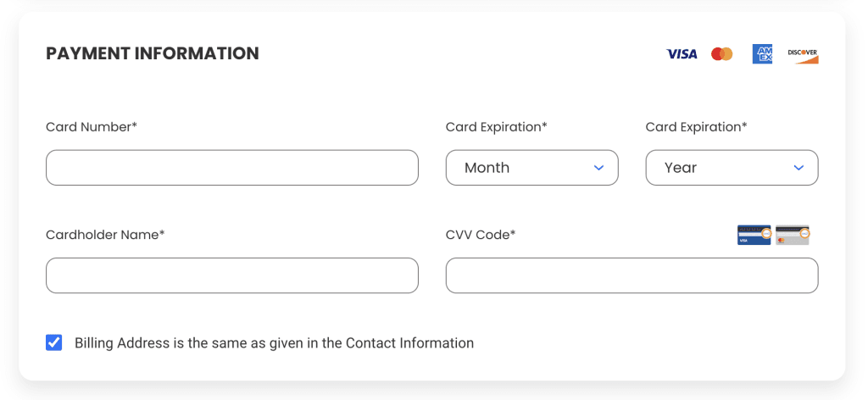Click the Cardholder Name label
The image size is (868, 400).
[x=105, y=235]
